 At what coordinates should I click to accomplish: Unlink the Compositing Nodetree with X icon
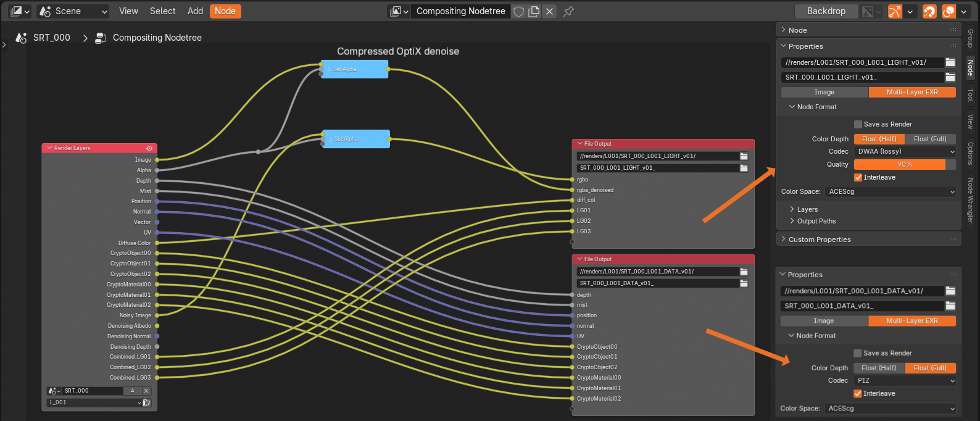click(549, 11)
